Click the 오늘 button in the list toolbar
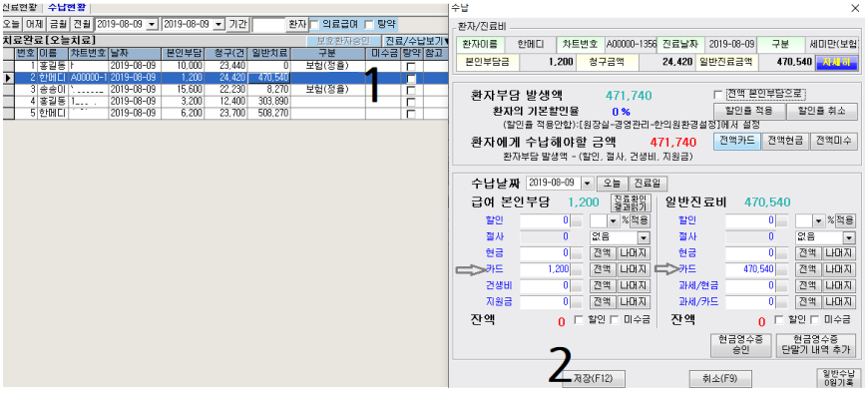 [x=12, y=24]
